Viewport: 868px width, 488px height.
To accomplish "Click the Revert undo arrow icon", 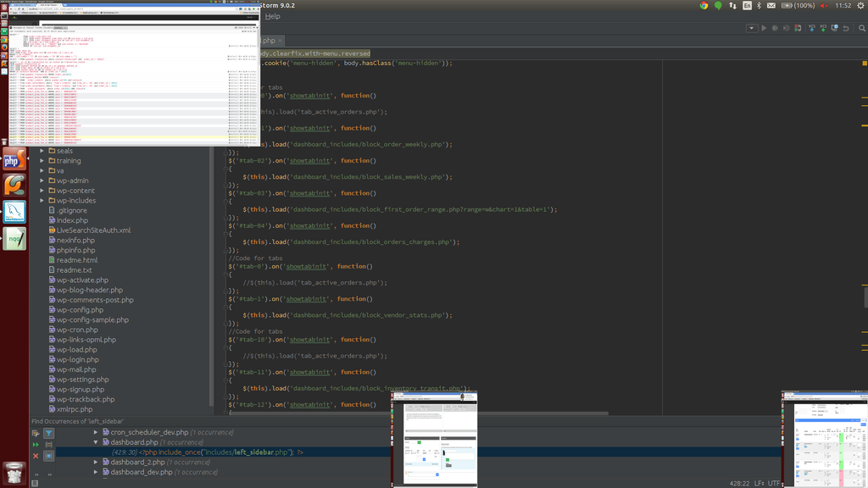I will pyautogui.click(x=845, y=28).
